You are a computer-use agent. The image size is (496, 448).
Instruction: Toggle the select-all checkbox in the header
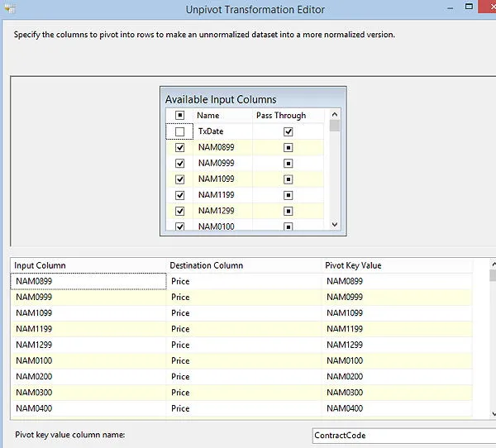click(x=179, y=116)
